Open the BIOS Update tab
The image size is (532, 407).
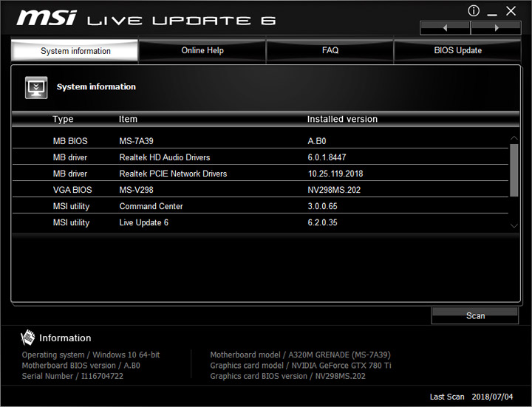coord(457,50)
